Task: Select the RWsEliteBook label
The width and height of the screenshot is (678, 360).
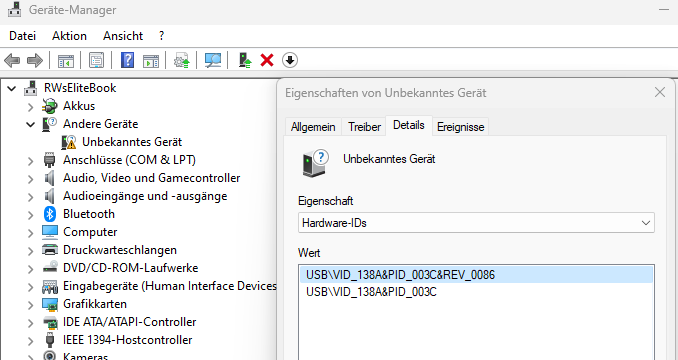Action: pos(80,88)
